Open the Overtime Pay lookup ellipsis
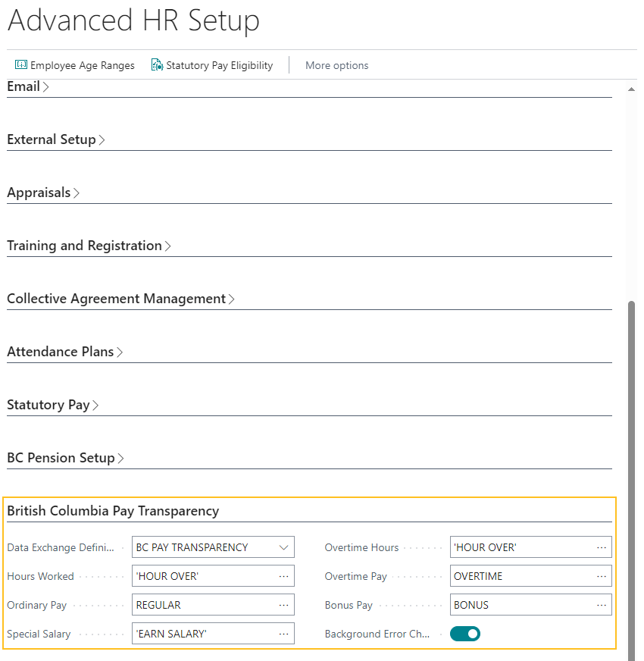 tap(601, 576)
